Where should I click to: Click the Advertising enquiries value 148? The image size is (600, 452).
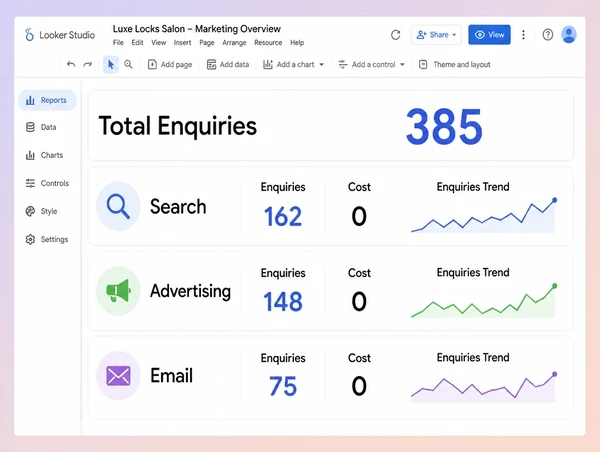coord(283,302)
